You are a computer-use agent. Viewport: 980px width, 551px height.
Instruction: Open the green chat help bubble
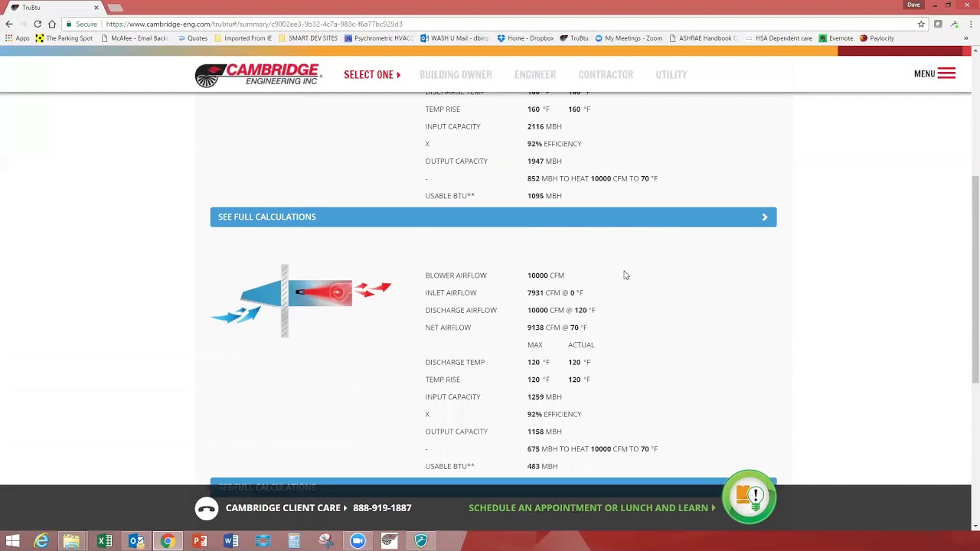pos(750,497)
